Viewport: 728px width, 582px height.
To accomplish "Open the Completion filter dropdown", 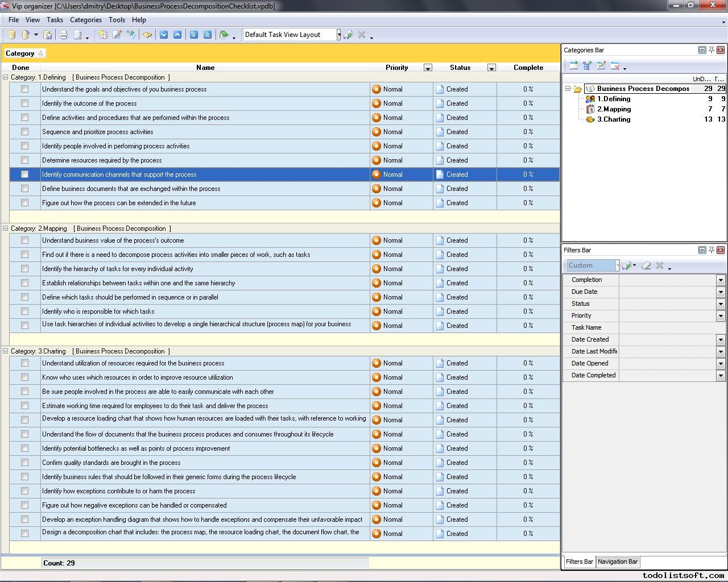I will pyautogui.click(x=720, y=280).
